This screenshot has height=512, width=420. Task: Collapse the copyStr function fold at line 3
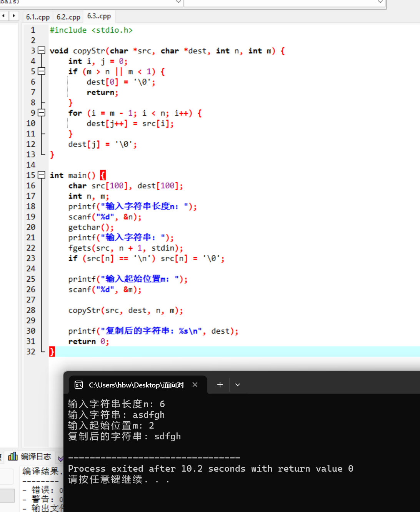click(42, 50)
